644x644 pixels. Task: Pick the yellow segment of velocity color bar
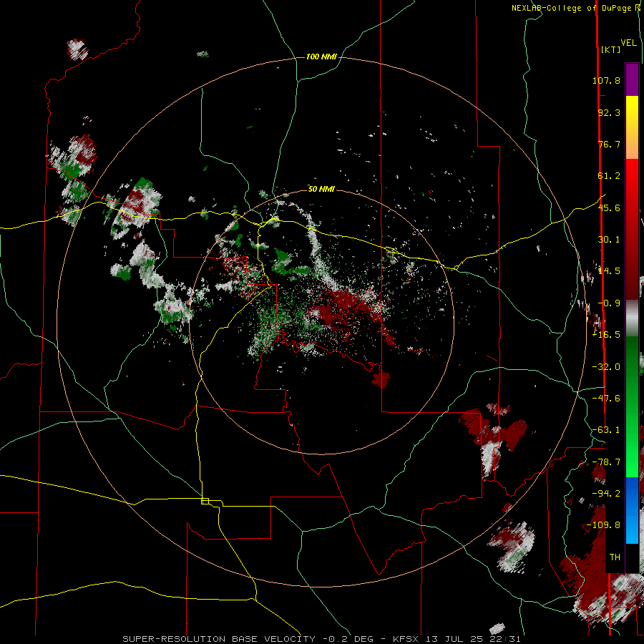[x=632, y=111]
